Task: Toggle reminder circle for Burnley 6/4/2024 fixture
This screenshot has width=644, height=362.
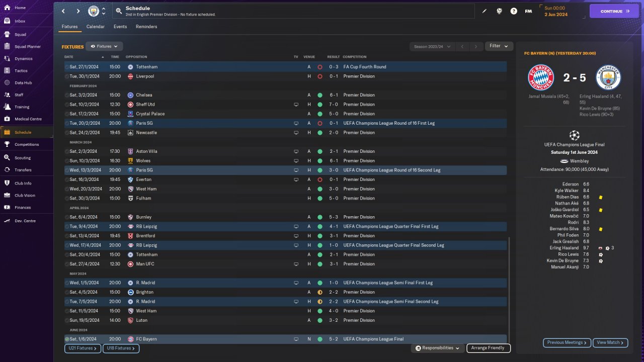Action: [x=67, y=217]
